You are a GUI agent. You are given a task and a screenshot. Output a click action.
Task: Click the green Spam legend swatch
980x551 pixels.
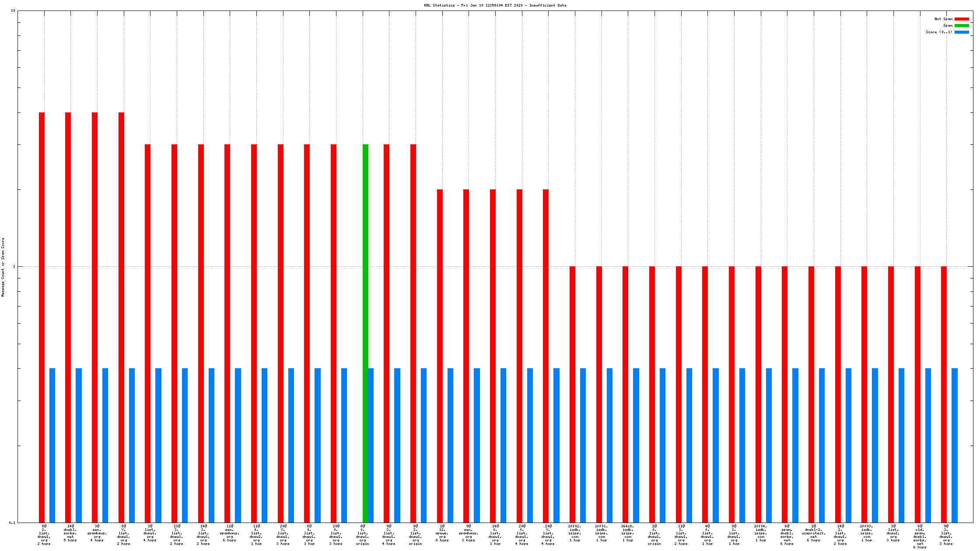962,25
